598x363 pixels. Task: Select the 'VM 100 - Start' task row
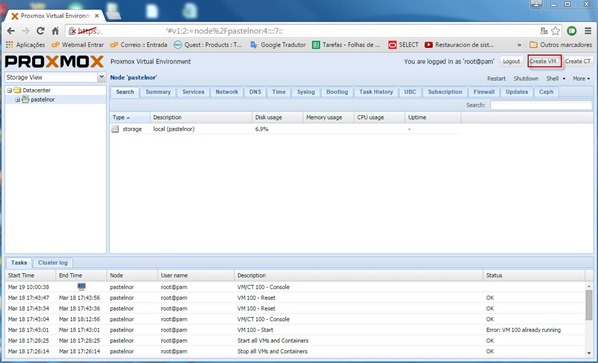point(295,330)
